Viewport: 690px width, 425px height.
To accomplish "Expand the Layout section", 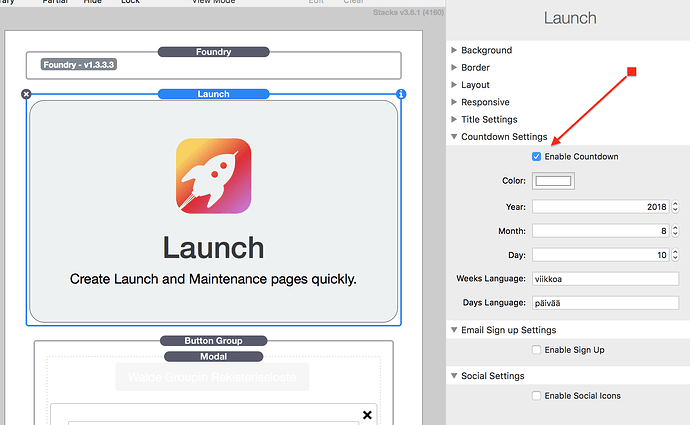I will (454, 84).
